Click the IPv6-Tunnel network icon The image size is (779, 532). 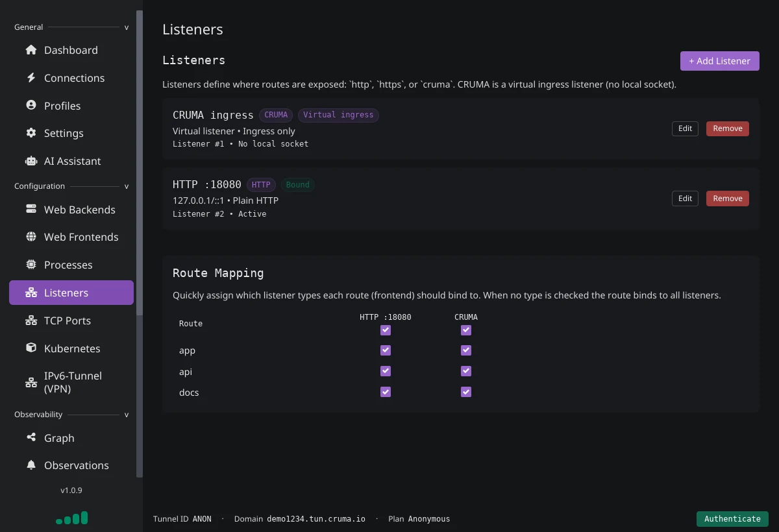(x=31, y=382)
